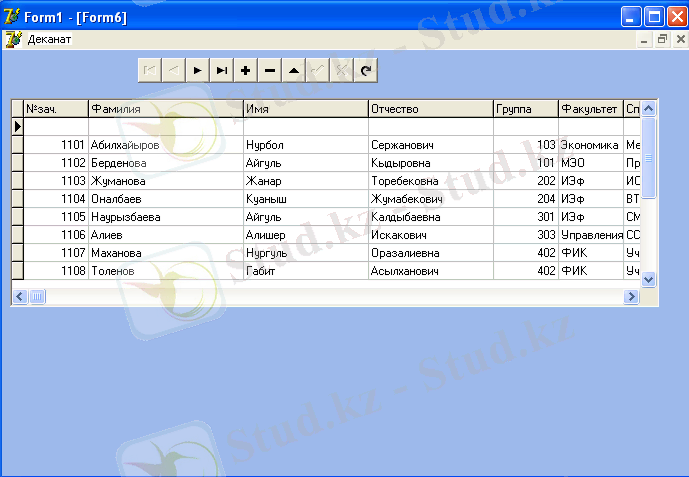The image size is (689, 477).
Task: Select cell with surname Берденова
Action: [x=166, y=163]
